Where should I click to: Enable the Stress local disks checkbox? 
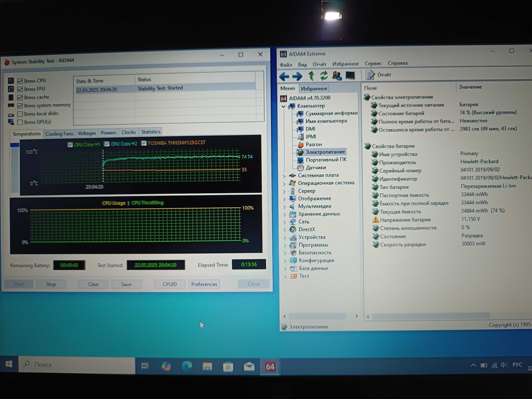pos(20,114)
